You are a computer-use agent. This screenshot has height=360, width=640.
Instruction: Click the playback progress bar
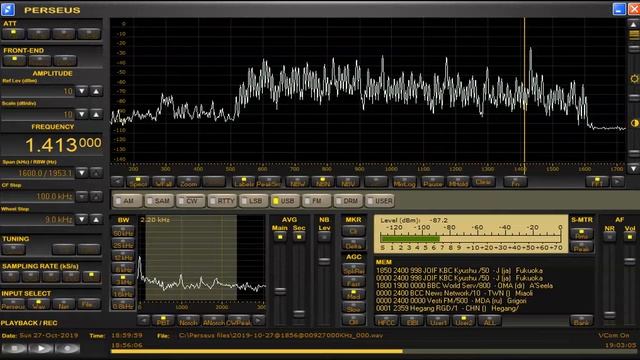pos(374,351)
